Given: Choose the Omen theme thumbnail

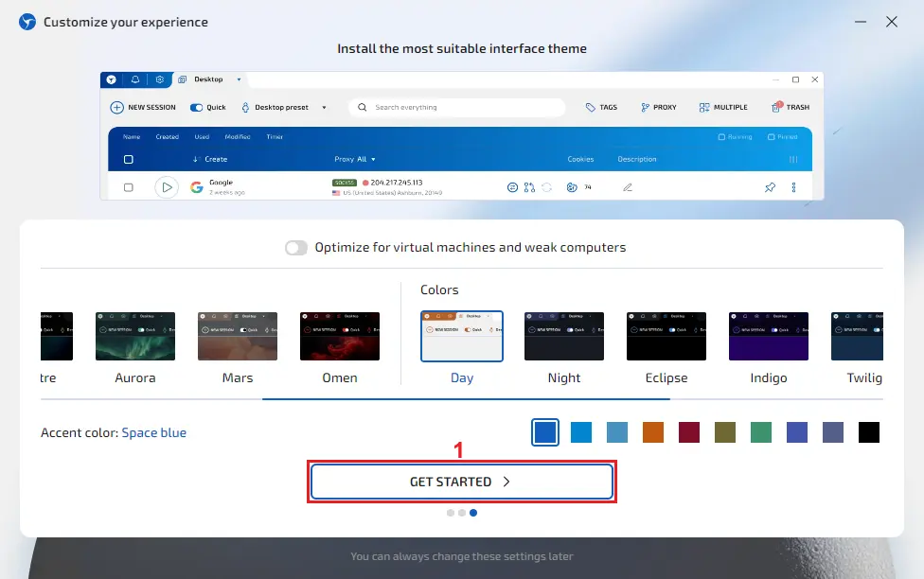Looking at the screenshot, I should (340, 336).
